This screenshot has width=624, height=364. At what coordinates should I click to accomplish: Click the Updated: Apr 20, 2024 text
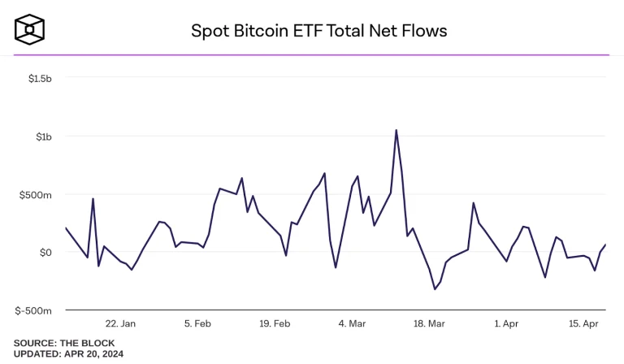pos(68,354)
